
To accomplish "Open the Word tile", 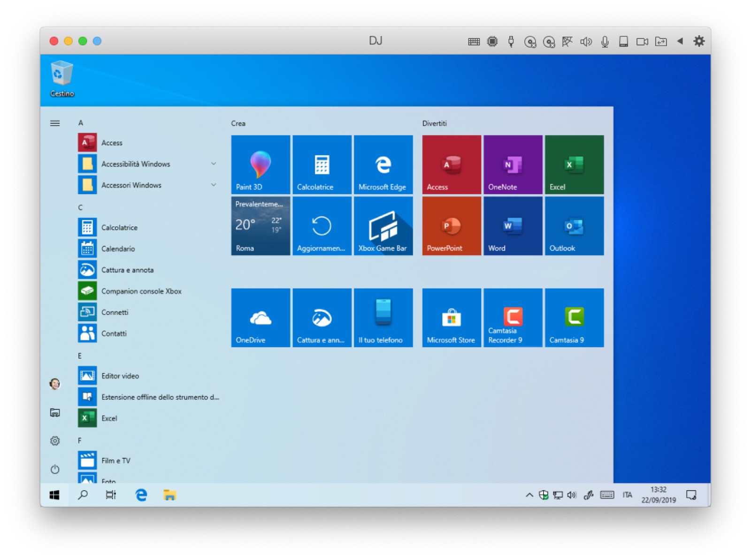I will [x=513, y=226].
